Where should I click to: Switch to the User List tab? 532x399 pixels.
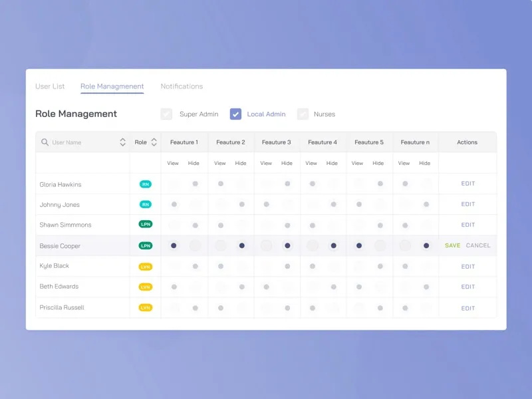pos(50,86)
